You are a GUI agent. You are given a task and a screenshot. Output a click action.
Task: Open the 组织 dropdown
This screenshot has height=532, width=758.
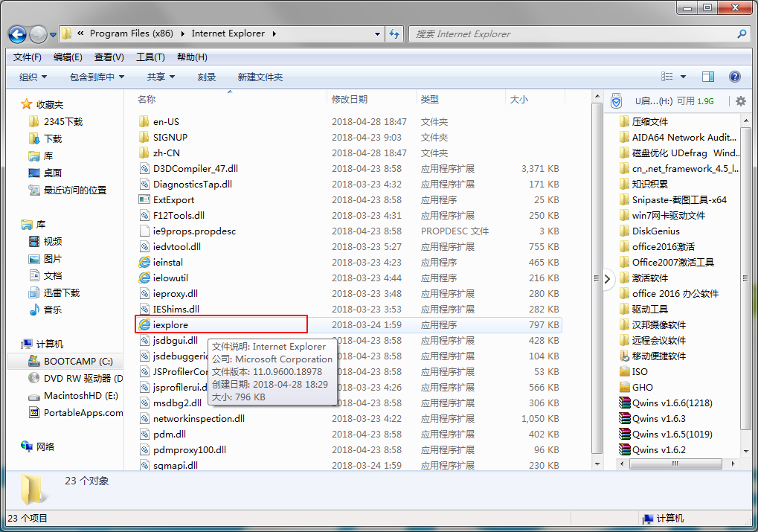click(x=33, y=77)
